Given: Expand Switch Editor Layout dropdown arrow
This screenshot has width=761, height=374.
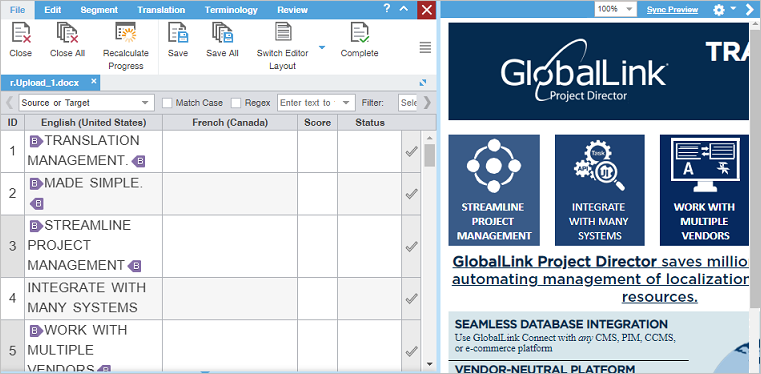Looking at the screenshot, I should coord(321,48).
